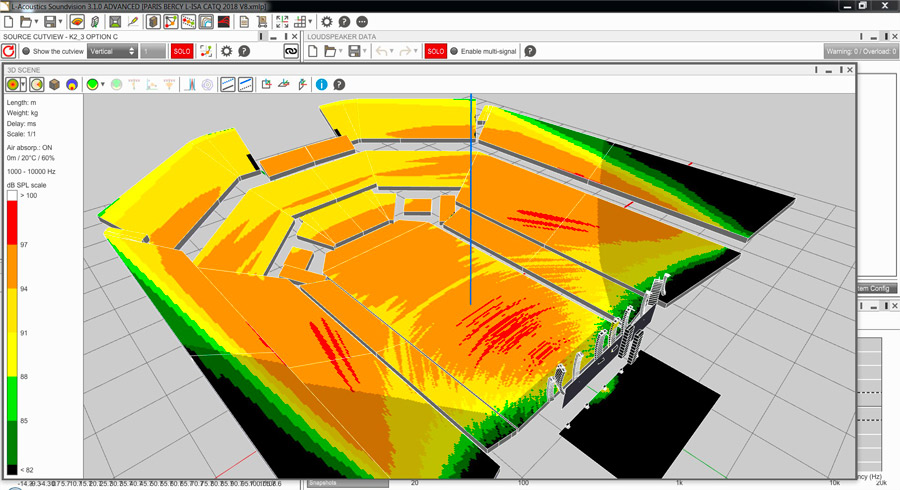Expand the grid layout dropdown arrow
Viewport: 900px width, 490px height.
[310, 22]
